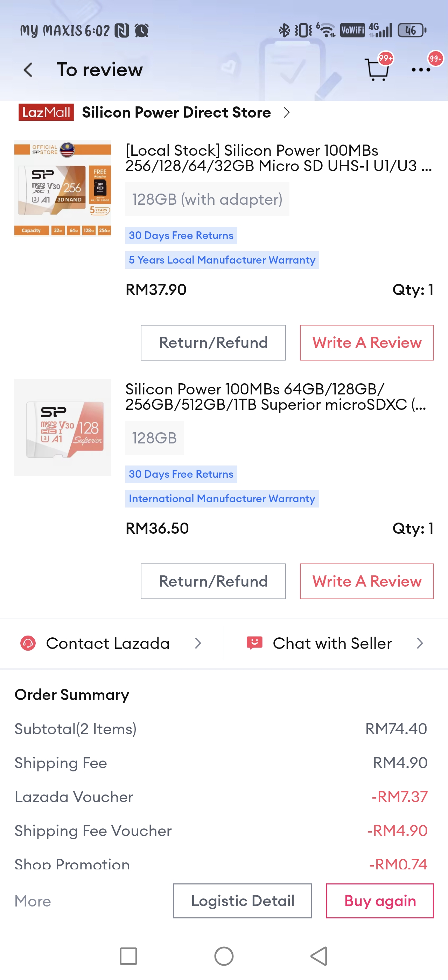Tap the Chat with Seller message icon
Viewport: 448px width, 980px height.
click(x=254, y=643)
